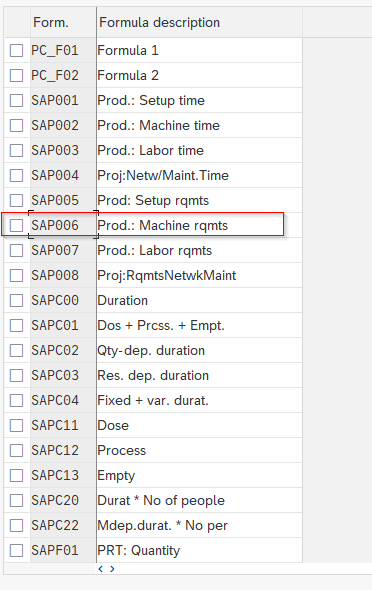
Task: Click the SAP008 key cell
Action: click(x=63, y=275)
